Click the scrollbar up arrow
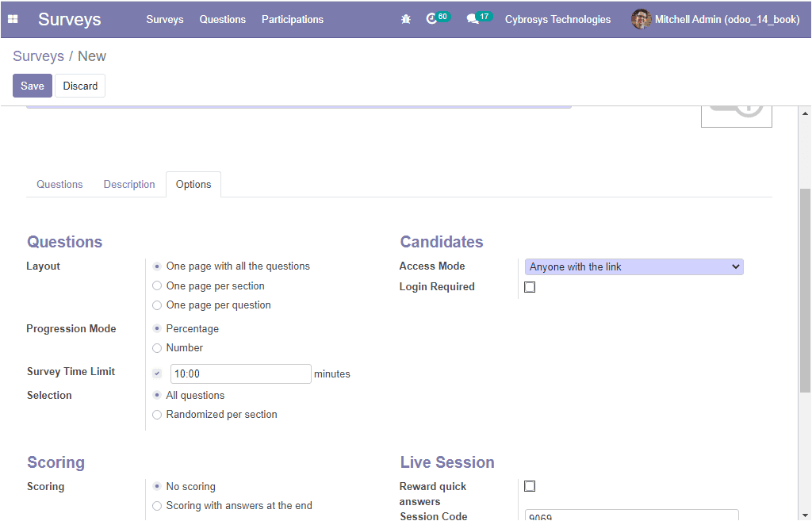Screen dimensions: 812x521 point(805,113)
